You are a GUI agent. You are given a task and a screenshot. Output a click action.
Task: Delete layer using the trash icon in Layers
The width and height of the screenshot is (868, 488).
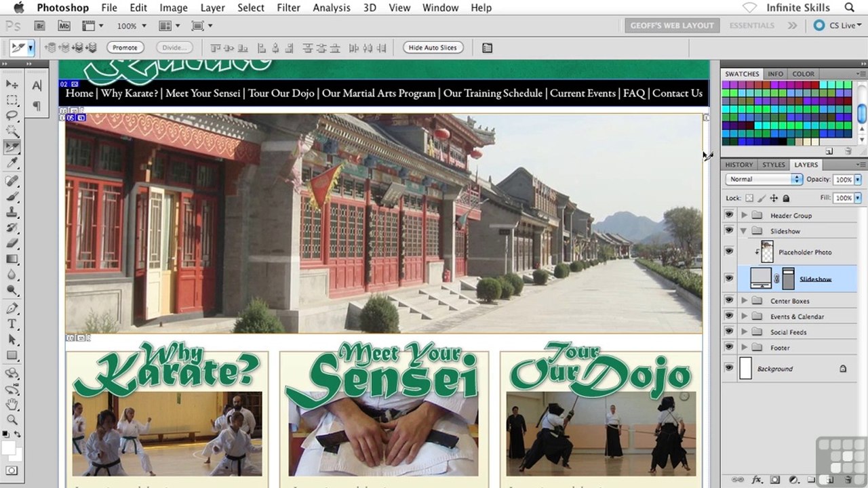[847, 480]
